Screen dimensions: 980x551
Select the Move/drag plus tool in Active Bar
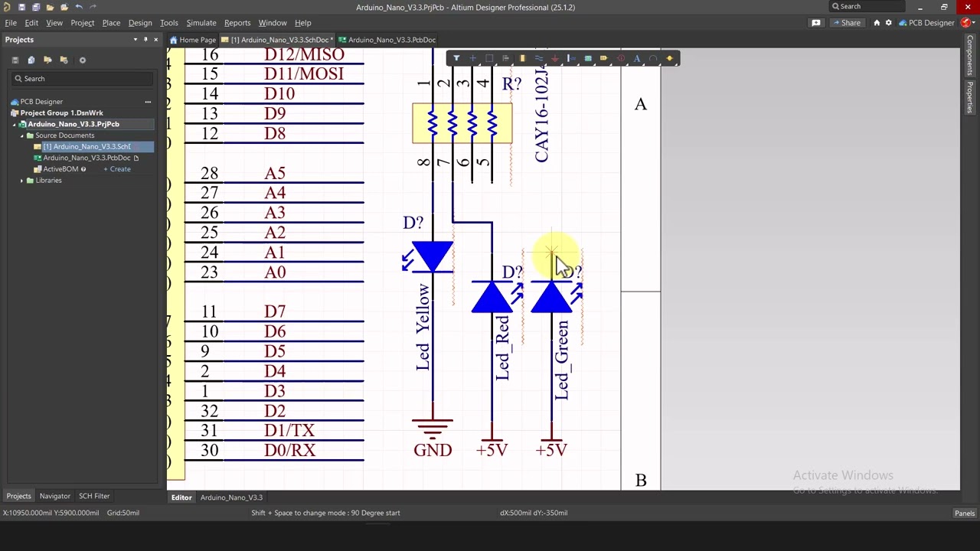click(x=472, y=58)
